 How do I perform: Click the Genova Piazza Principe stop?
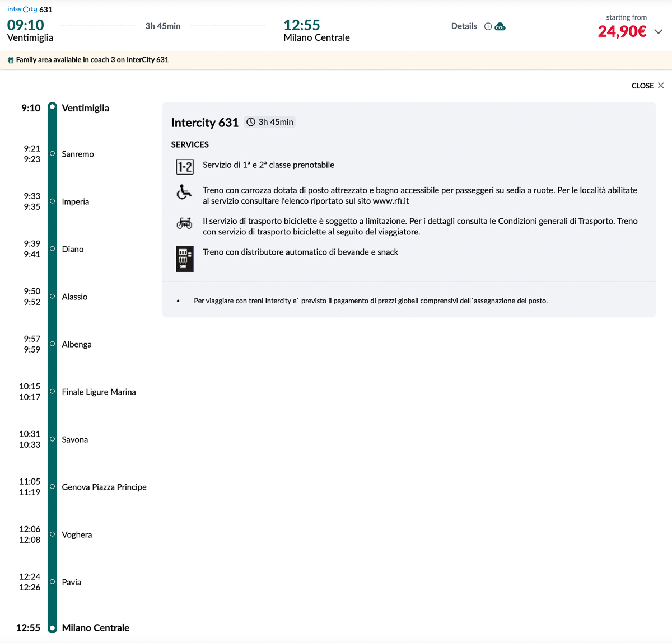coord(104,487)
